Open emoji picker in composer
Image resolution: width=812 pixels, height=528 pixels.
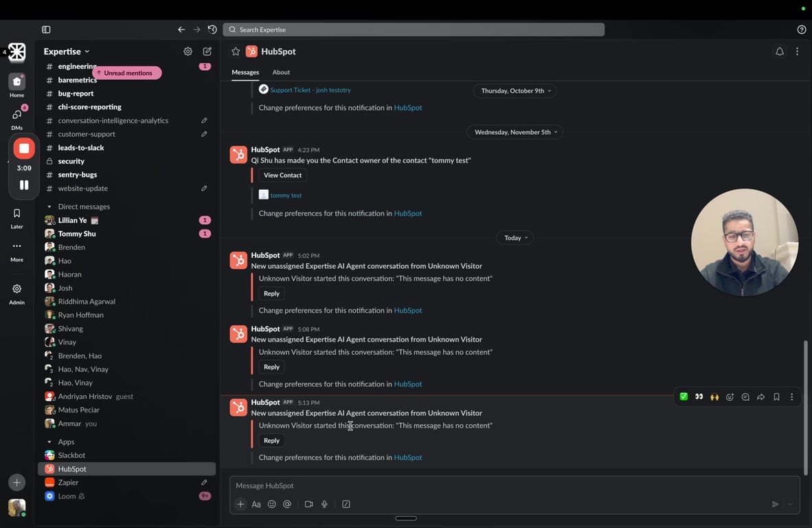tap(271, 504)
